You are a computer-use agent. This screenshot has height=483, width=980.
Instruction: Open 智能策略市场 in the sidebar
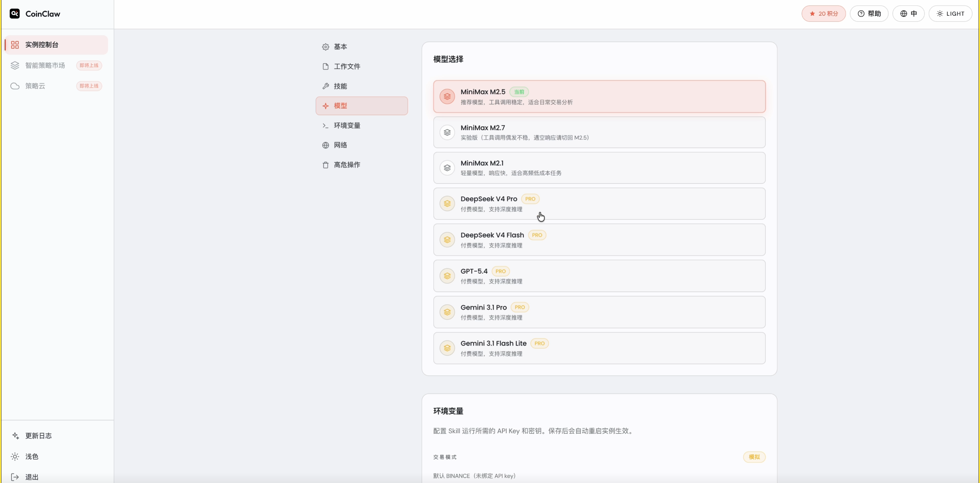(56, 65)
